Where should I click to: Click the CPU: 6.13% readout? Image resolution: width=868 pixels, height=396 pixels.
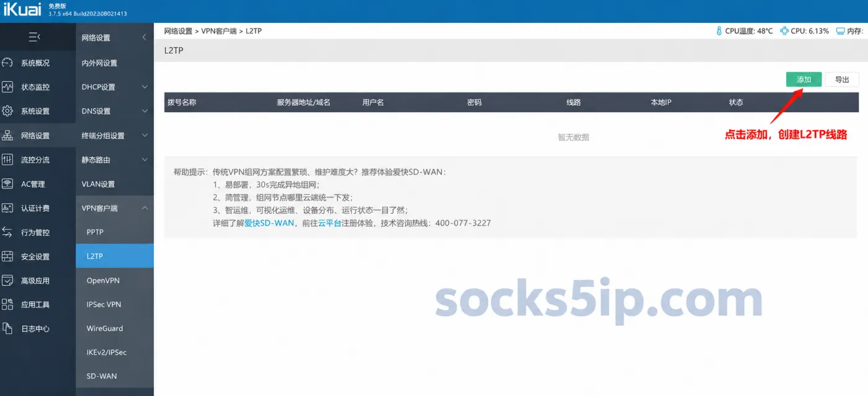click(x=810, y=31)
